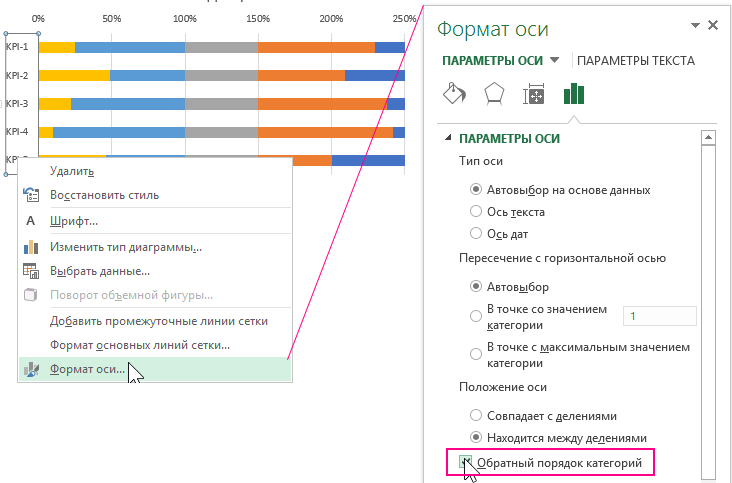Screen dimensions: 732x483
Task: Click the 100% horizontal axis label
Action: coord(185,19)
